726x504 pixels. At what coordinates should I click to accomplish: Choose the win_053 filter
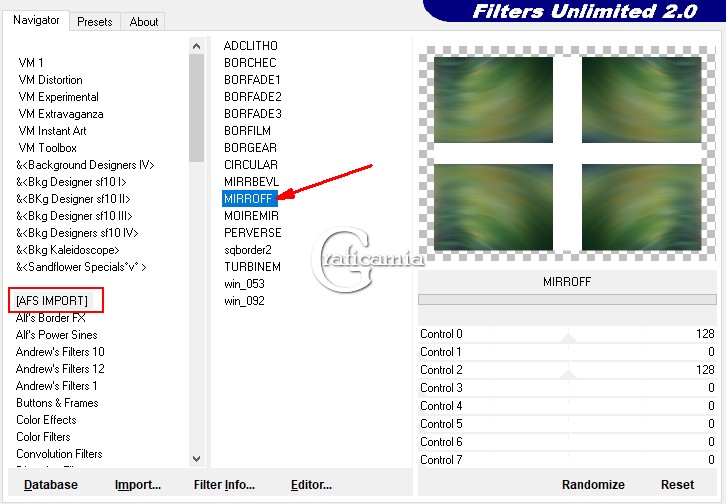click(x=244, y=284)
